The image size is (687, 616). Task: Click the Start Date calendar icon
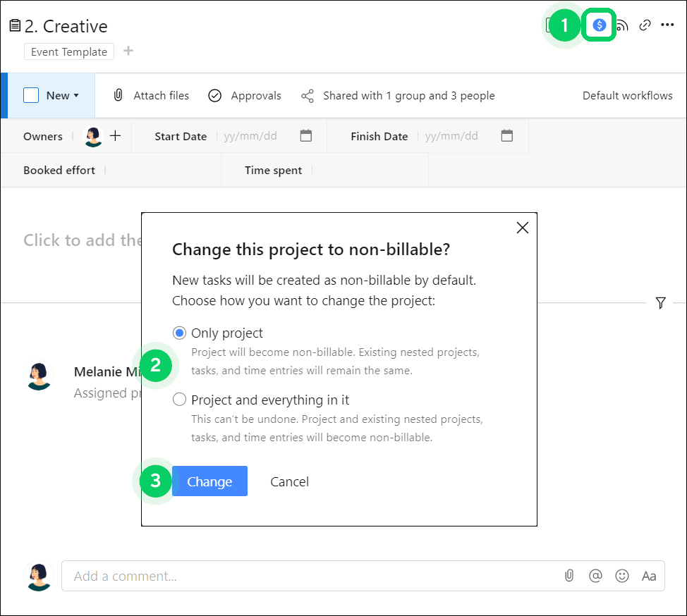[305, 136]
